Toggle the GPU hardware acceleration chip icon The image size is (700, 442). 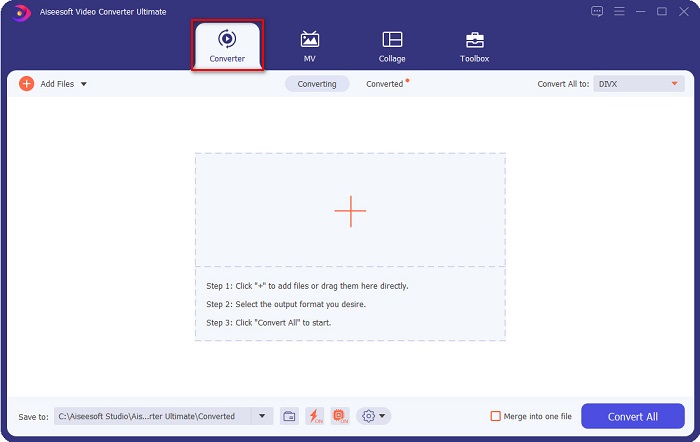pyautogui.click(x=340, y=416)
